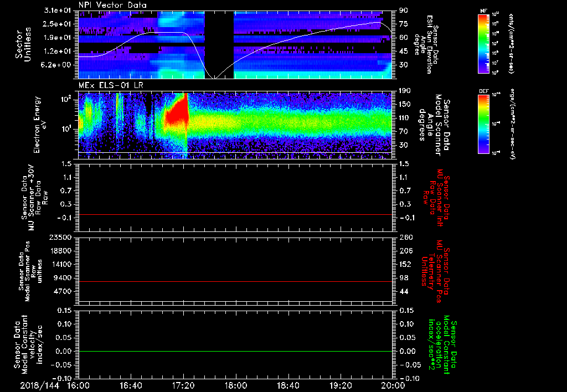Click the "190" scanner angle tick label
Viewport: 567px width, 392px height.
(405, 91)
